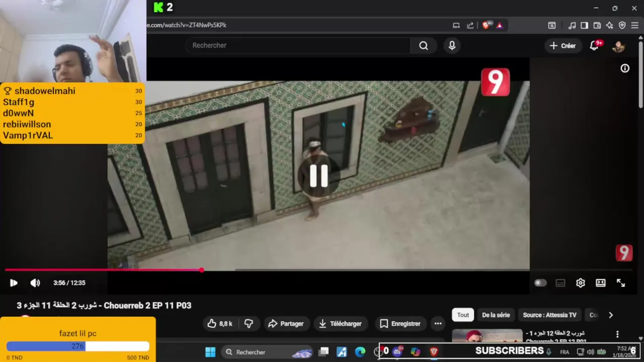644x362 pixels.
Task: Toggle the autoplay switch
Action: [x=540, y=283]
